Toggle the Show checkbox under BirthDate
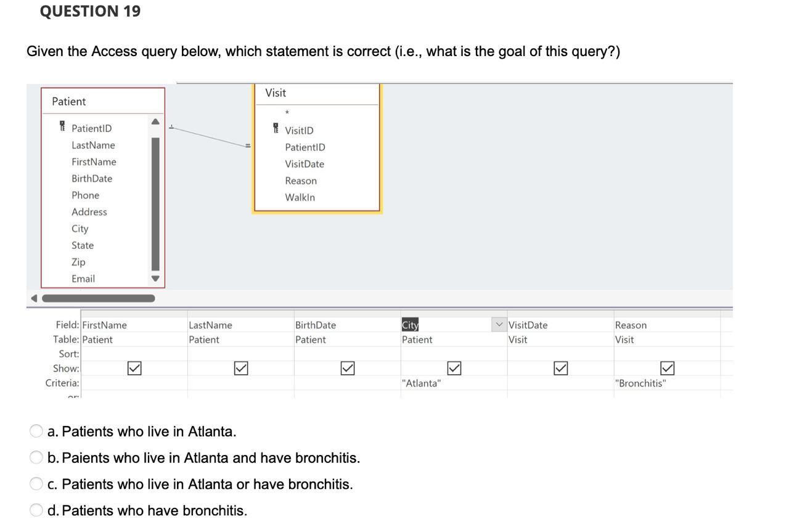Image resolution: width=789 pixels, height=532 pixels. tap(348, 368)
